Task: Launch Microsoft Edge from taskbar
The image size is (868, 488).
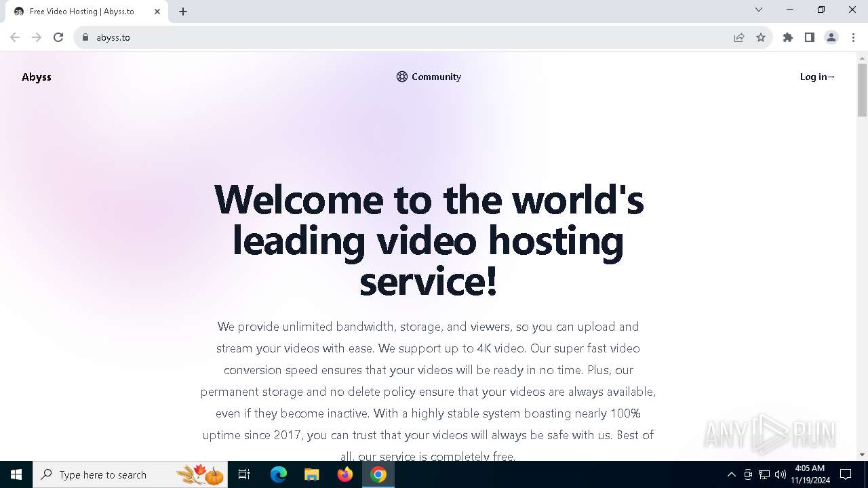Action: click(279, 474)
